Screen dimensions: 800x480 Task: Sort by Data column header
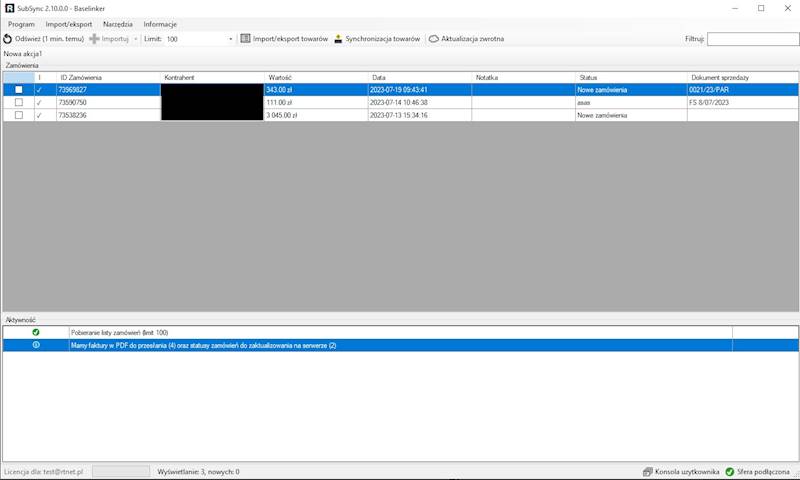(x=420, y=78)
